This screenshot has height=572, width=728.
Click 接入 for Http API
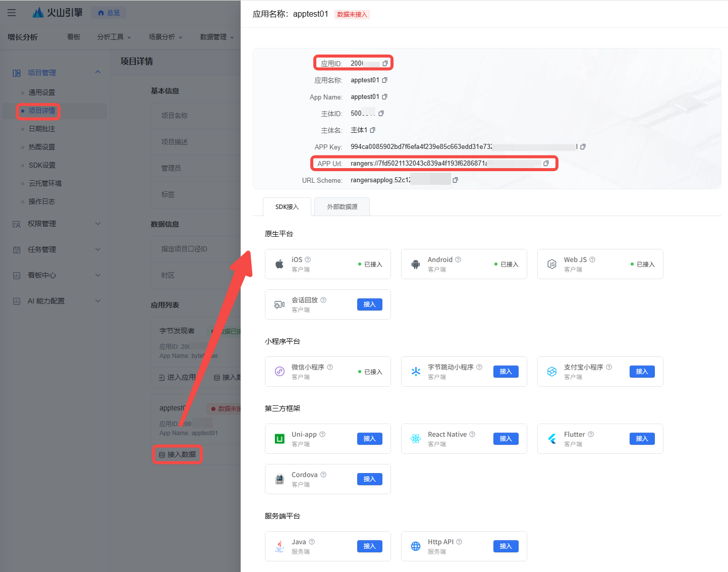click(506, 546)
